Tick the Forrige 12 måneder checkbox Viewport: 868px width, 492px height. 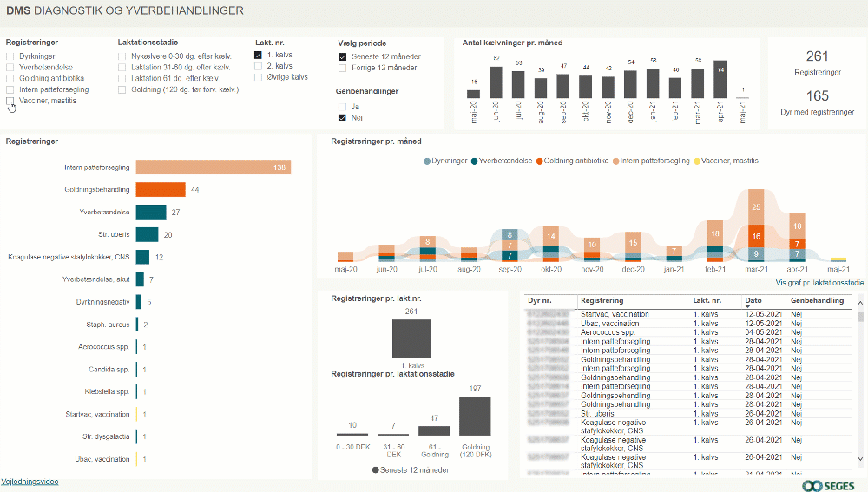click(x=343, y=68)
